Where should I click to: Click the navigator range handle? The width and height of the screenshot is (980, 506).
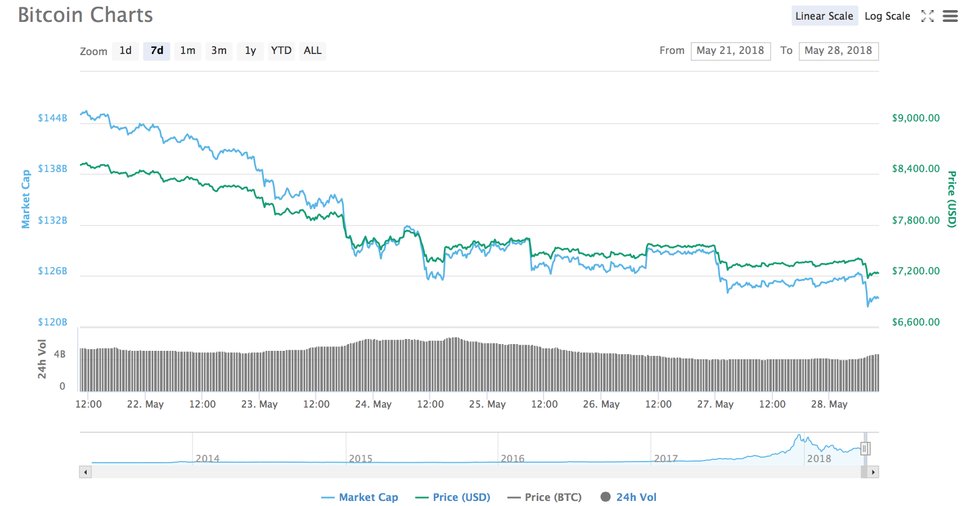865,448
